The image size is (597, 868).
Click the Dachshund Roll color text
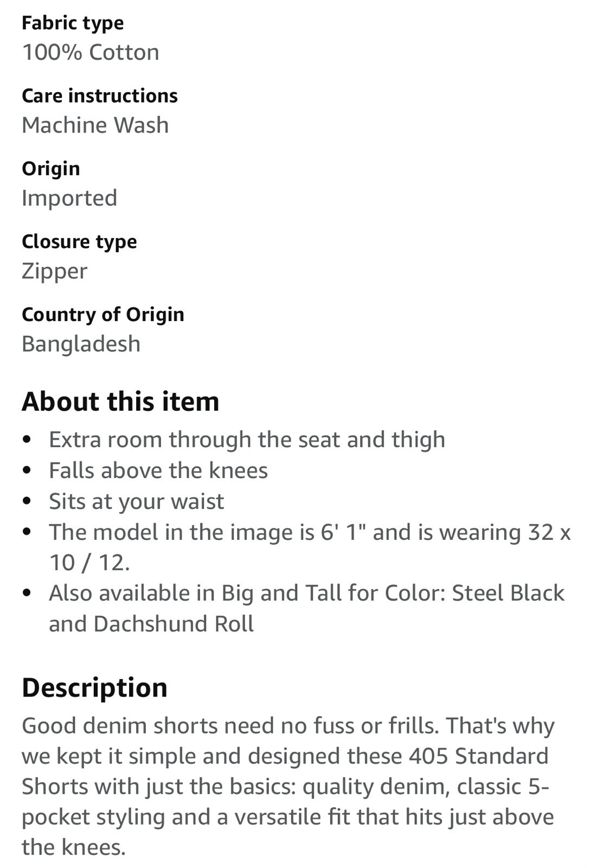click(x=174, y=624)
